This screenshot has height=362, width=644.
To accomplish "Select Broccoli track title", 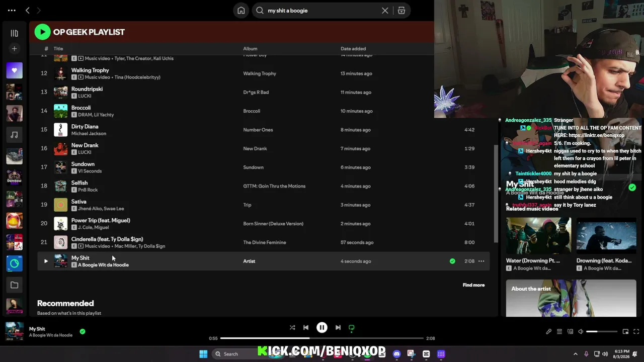I will 81,108.
